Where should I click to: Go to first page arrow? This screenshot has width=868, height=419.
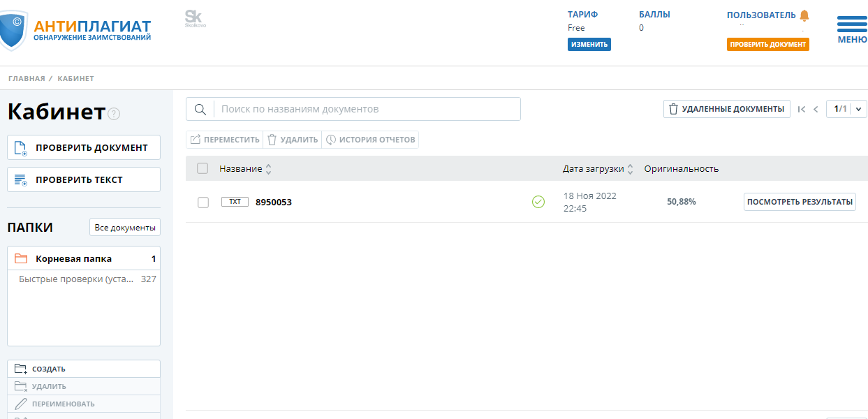tap(802, 109)
